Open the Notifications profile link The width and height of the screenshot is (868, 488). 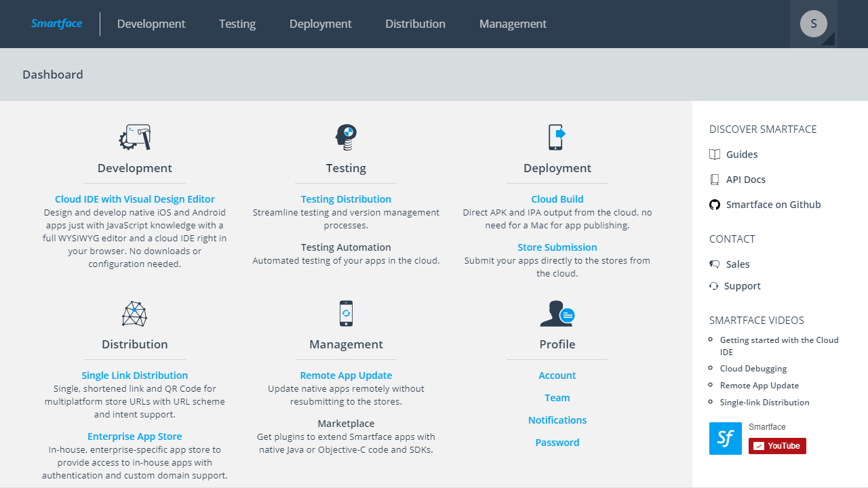[x=557, y=420]
